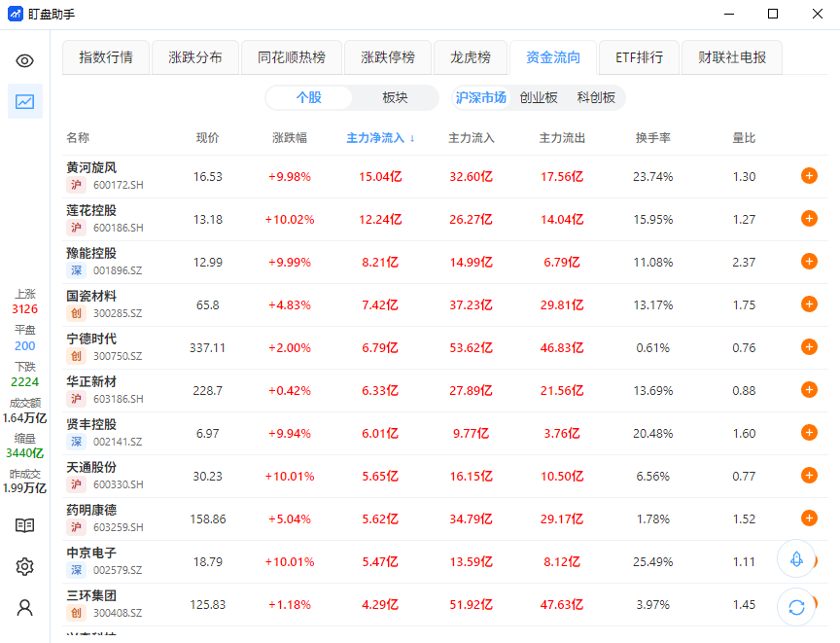
Task: Add 天通股份 with orange plus icon
Action: pos(809,476)
